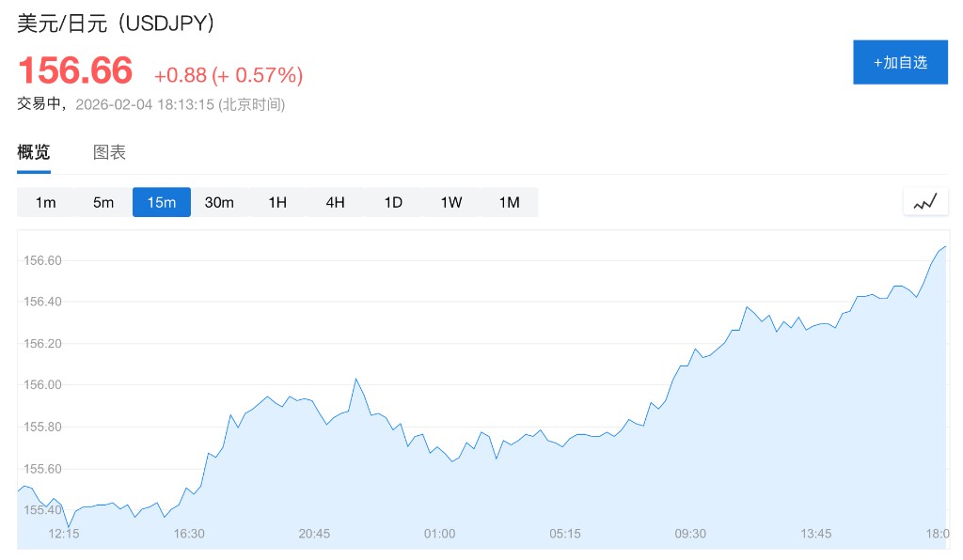Click the +0.88 (+0.57%) change text
The width and height of the screenshot is (963, 560).
tap(229, 75)
